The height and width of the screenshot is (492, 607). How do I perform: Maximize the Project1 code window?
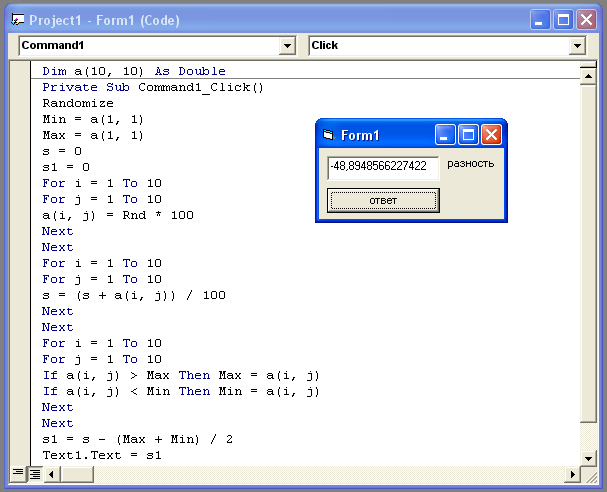tap(563, 20)
